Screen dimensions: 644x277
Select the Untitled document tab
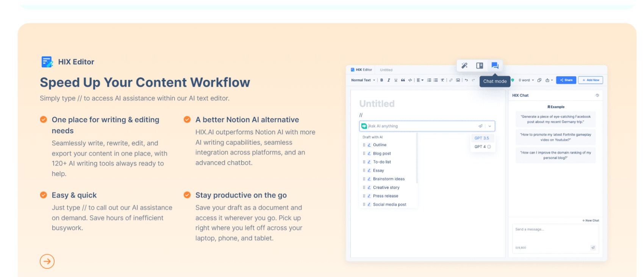386,70
